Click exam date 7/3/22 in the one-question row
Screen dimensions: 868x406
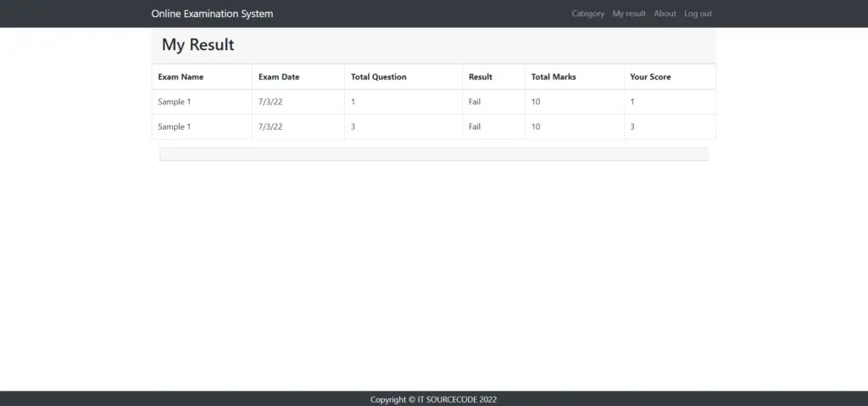(x=270, y=102)
